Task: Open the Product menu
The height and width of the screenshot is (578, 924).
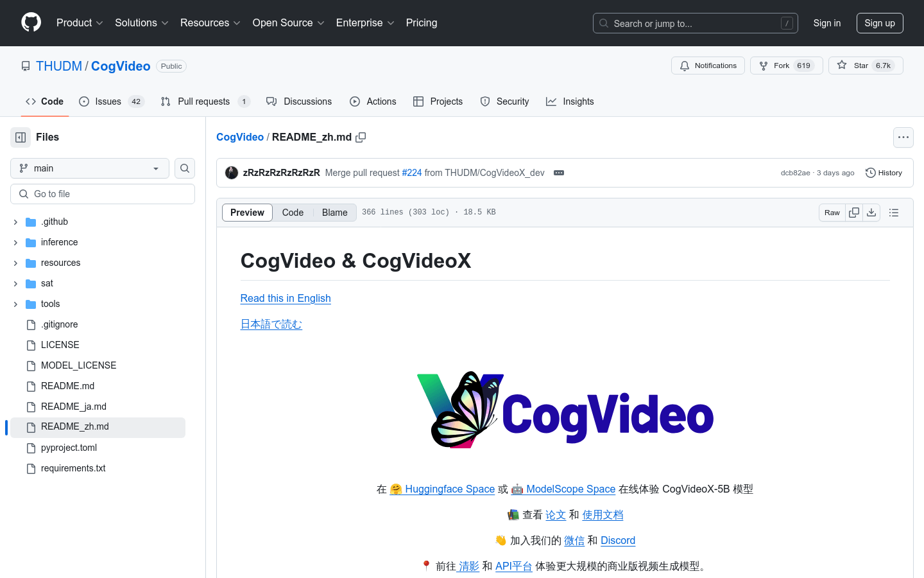Action: pos(80,23)
